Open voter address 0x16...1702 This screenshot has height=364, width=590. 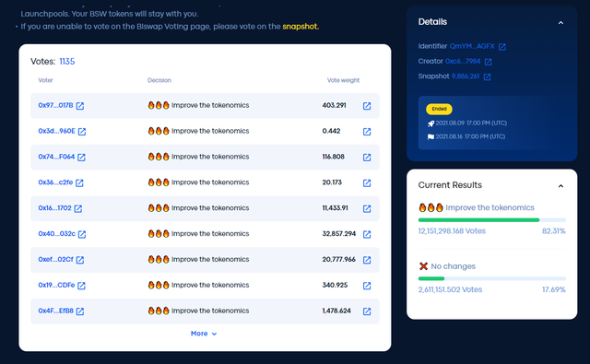54,208
